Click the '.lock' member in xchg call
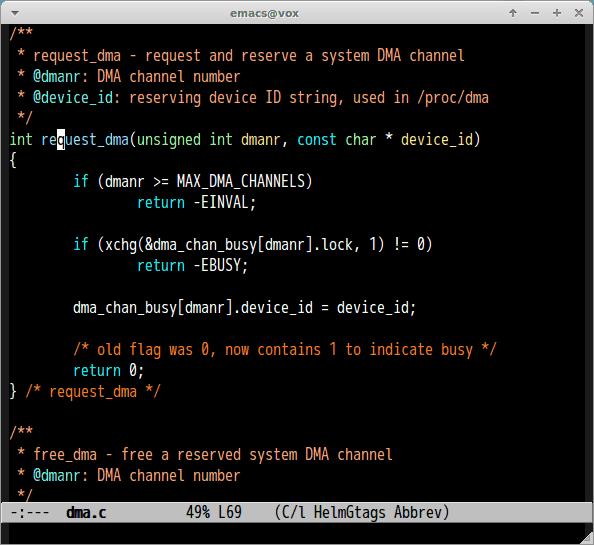The width and height of the screenshot is (594, 545). pos(333,245)
